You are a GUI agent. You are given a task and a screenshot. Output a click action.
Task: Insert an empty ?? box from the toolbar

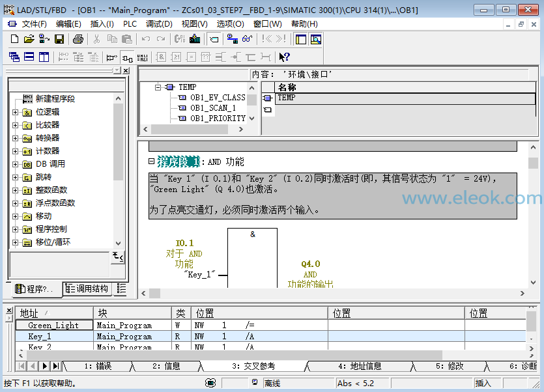pos(206,57)
